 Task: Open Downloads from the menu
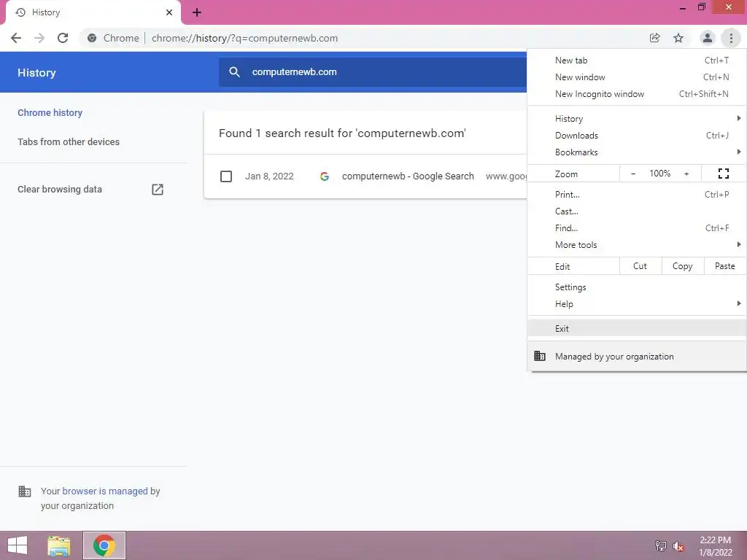(637, 135)
